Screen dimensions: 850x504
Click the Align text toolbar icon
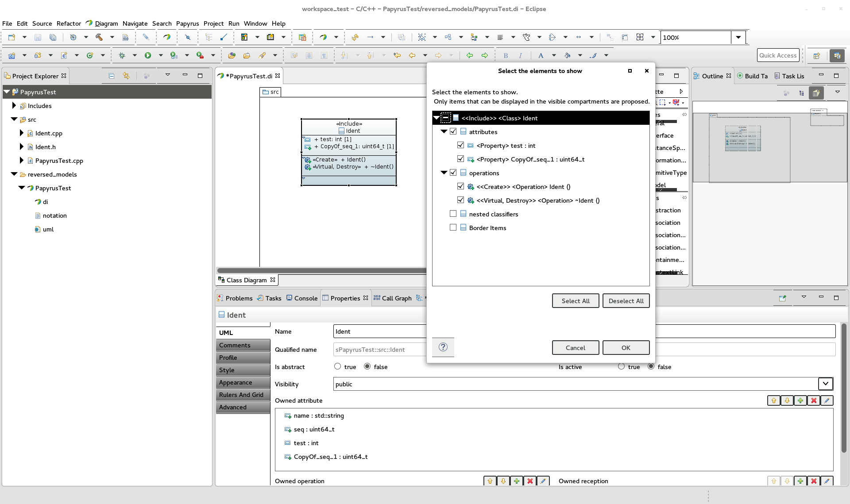click(x=500, y=38)
